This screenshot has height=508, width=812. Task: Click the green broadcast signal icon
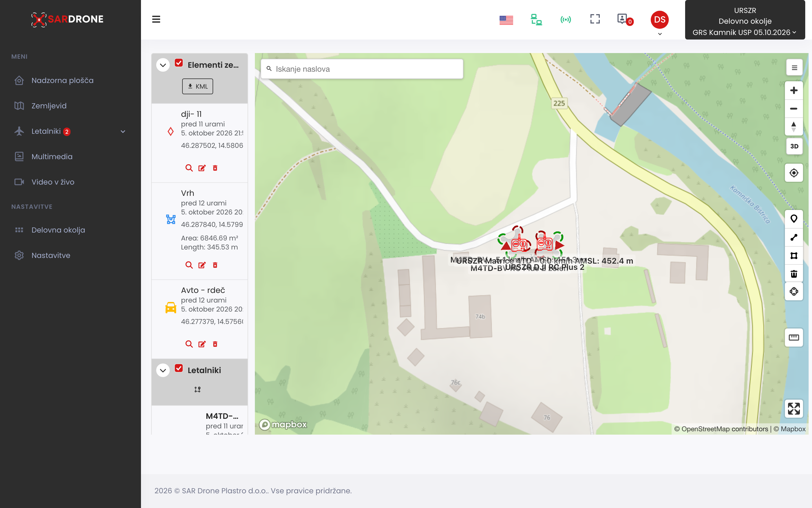[x=566, y=19]
